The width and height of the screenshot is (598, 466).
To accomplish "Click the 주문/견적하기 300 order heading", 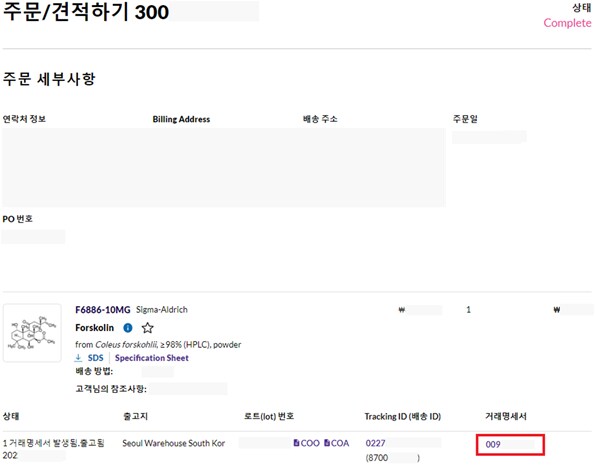I will [x=86, y=12].
